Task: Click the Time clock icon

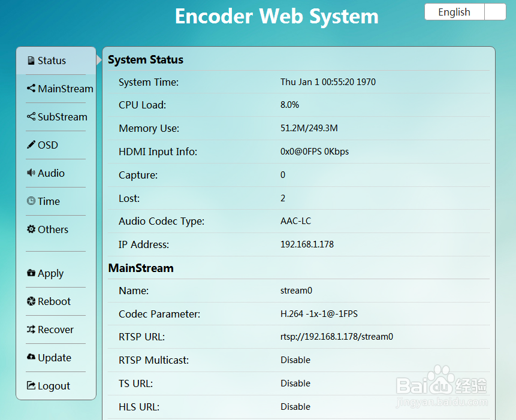Action: pos(31,201)
